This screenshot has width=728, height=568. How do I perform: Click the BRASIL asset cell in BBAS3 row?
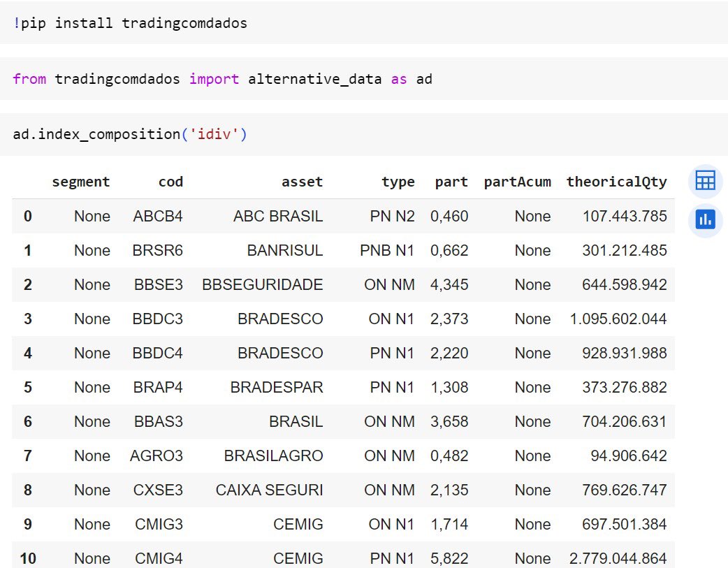tap(296, 421)
